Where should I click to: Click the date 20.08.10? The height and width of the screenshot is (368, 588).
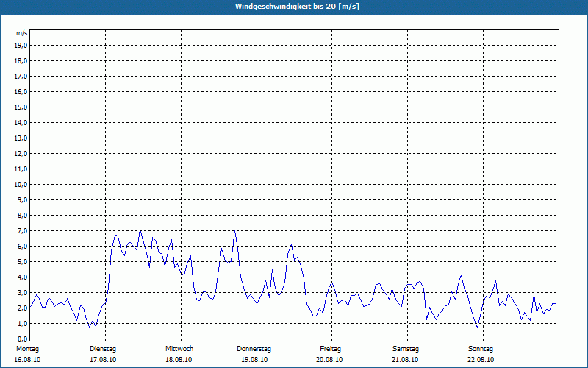[329, 360]
